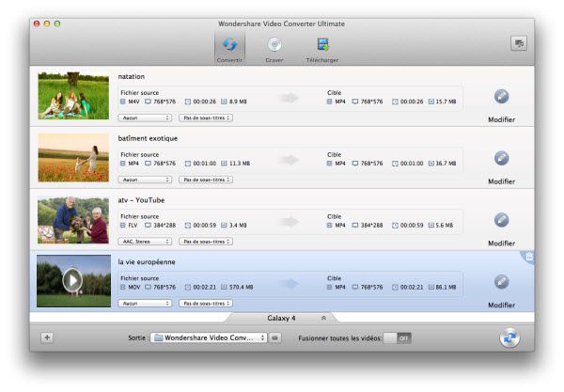Open subtitles dropdown for atv - YouTube
Viewport: 564px width, 392px height.
tap(206, 242)
